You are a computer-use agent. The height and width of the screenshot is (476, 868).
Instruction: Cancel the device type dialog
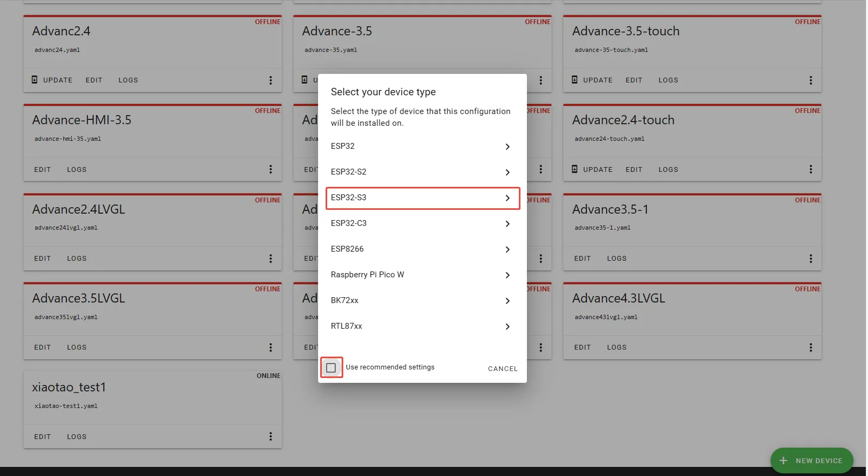click(x=502, y=369)
